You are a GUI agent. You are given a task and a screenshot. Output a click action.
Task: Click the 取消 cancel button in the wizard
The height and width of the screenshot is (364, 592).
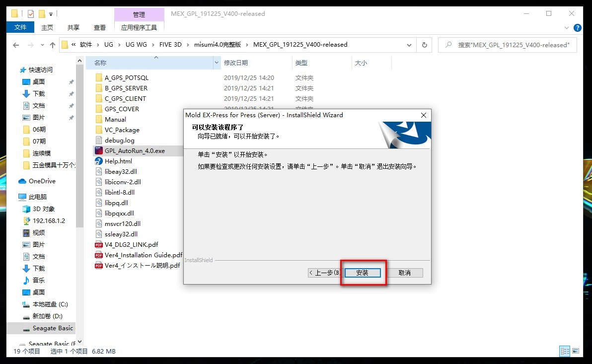point(405,273)
